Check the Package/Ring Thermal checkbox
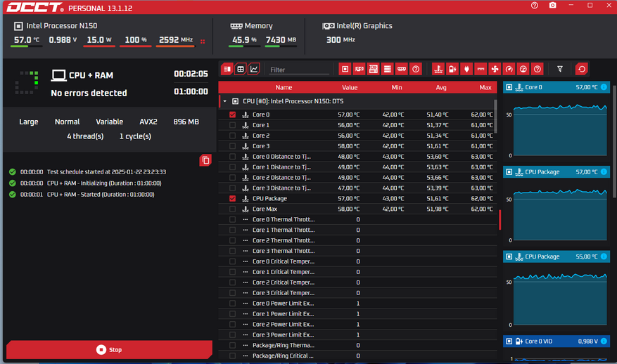Viewport: 617px width, 364px height. [x=233, y=345]
